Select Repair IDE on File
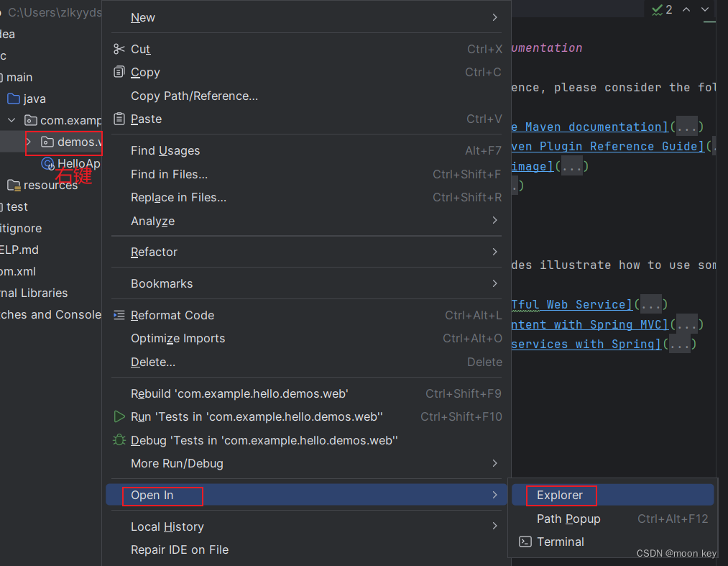Image resolution: width=728 pixels, height=566 pixels. pyautogui.click(x=306, y=549)
